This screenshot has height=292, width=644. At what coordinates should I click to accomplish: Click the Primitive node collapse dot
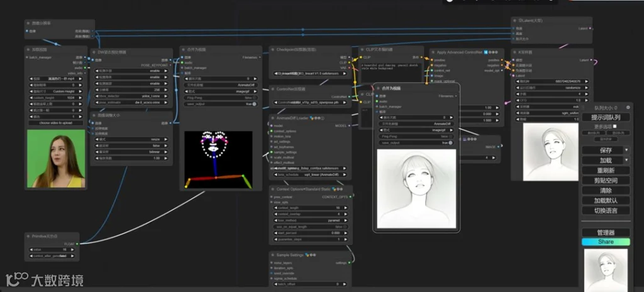(x=29, y=237)
